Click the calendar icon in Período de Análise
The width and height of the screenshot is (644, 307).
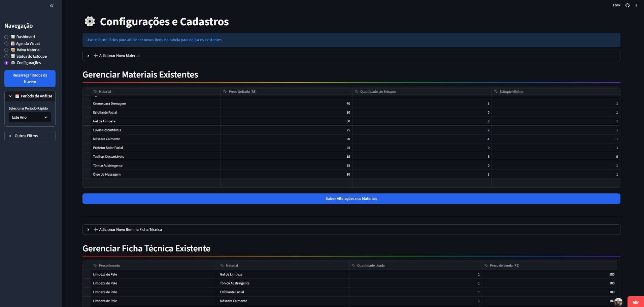17,96
